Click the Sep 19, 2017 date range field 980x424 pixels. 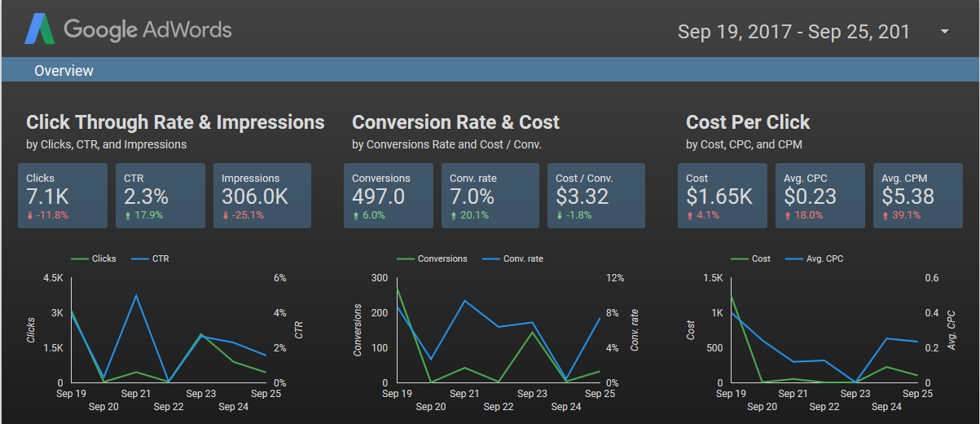(x=793, y=32)
